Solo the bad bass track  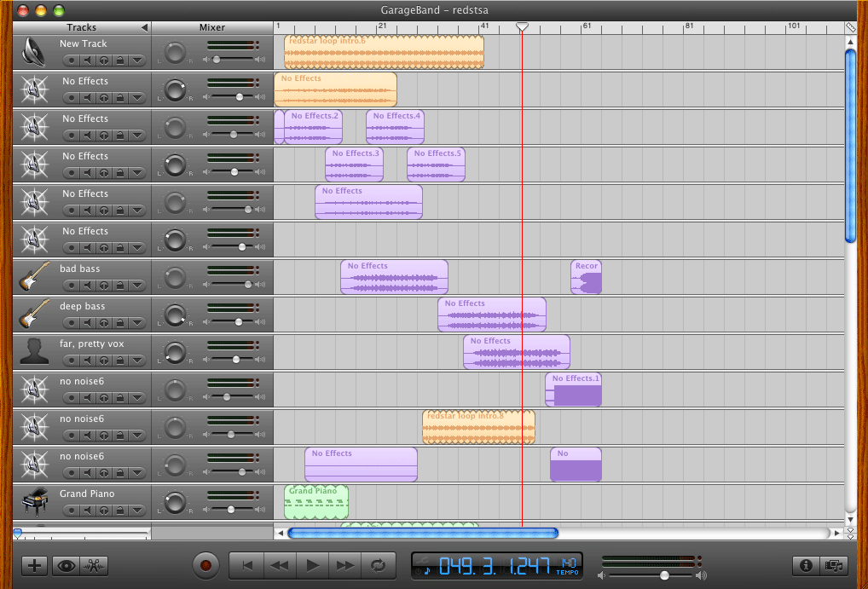[104, 285]
